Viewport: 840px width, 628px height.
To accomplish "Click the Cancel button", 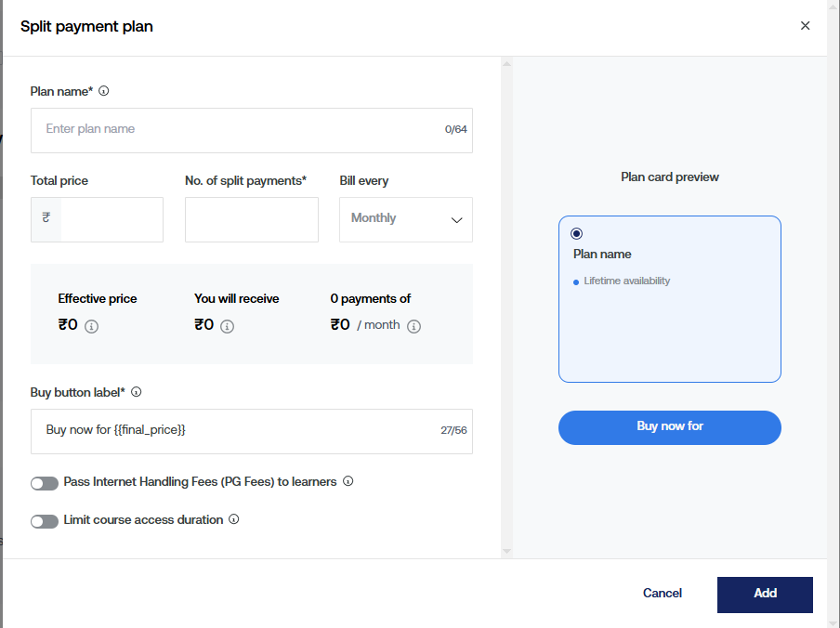I will 663,593.
